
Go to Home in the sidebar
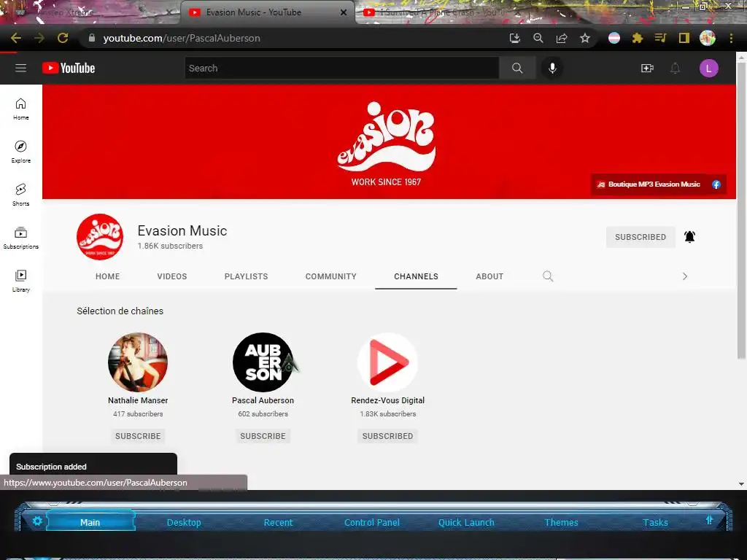point(20,109)
